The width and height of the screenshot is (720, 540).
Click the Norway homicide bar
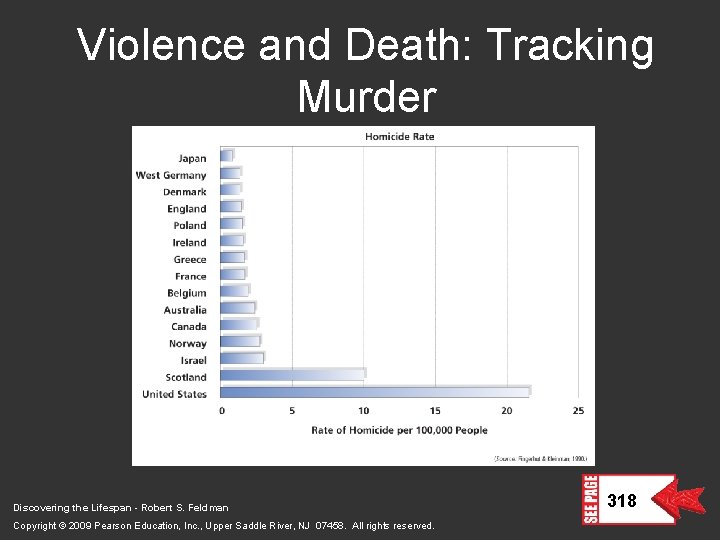241,341
